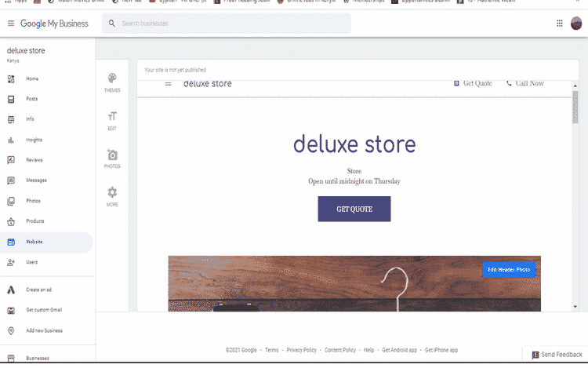Viewport: 588px width, 368px height.
Task: Click Edit Header Photo button
Action: 509,270
